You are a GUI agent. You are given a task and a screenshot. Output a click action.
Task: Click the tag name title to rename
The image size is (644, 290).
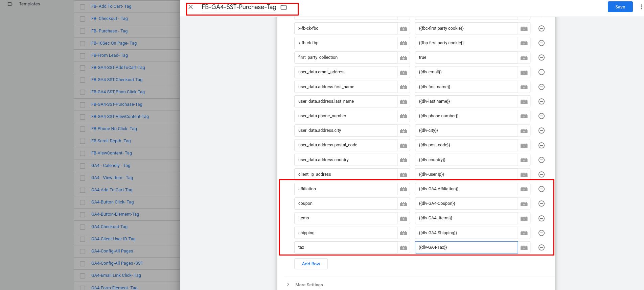239,7
